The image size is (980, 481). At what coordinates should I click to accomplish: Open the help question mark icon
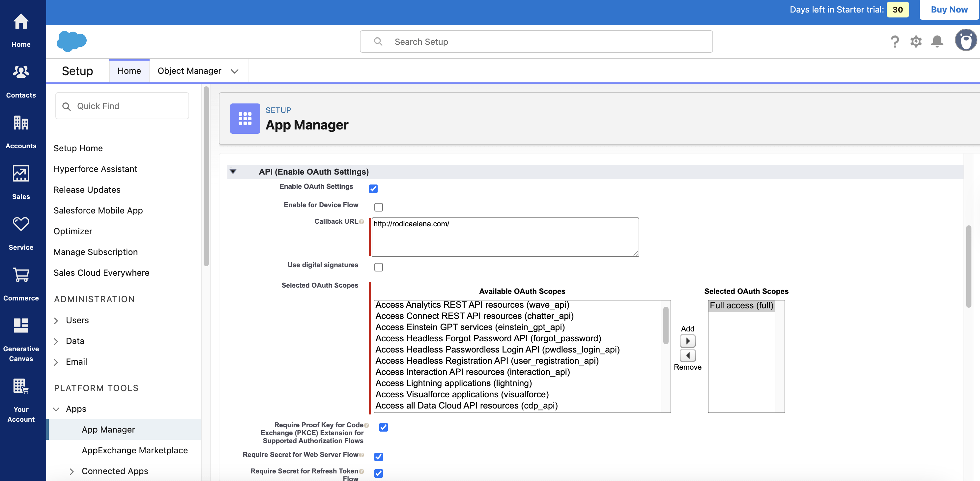tap(895, 42)
